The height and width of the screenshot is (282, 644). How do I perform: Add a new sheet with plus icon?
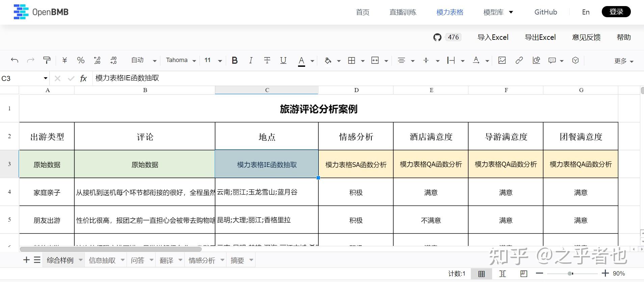26,260
